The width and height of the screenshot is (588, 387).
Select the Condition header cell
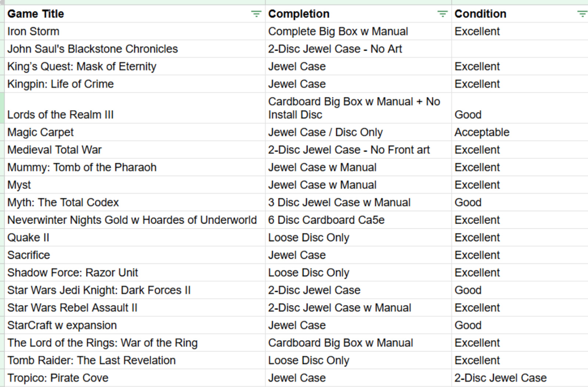(520, 14)
